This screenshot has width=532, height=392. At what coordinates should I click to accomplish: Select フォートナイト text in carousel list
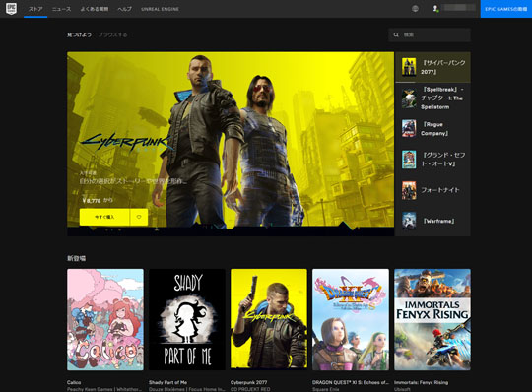click(440, 190)
